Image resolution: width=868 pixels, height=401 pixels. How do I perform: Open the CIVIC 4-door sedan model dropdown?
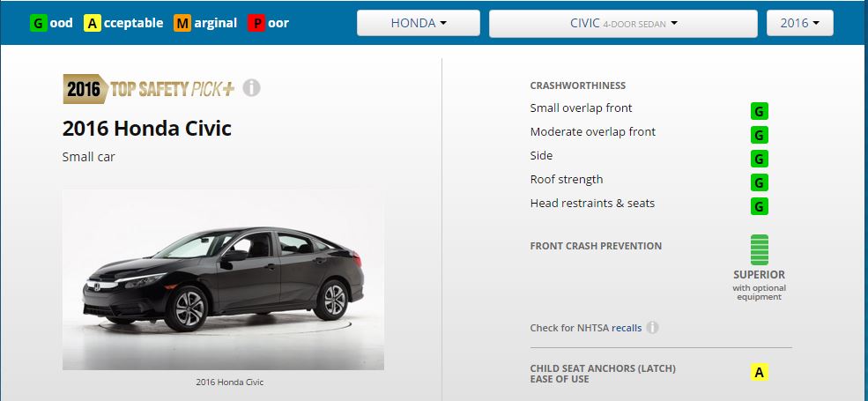click(x=623, y=24)
